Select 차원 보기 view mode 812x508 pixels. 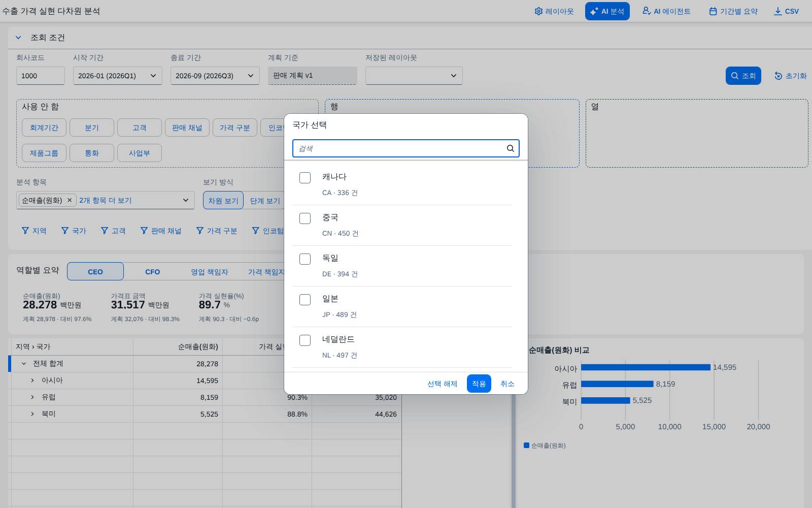(x=223, y=200)
